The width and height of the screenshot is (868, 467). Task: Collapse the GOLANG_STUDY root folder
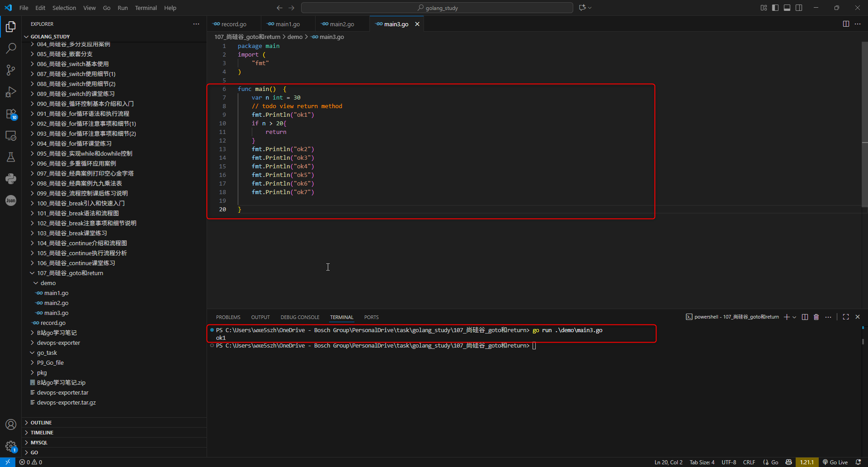point(114,37)
